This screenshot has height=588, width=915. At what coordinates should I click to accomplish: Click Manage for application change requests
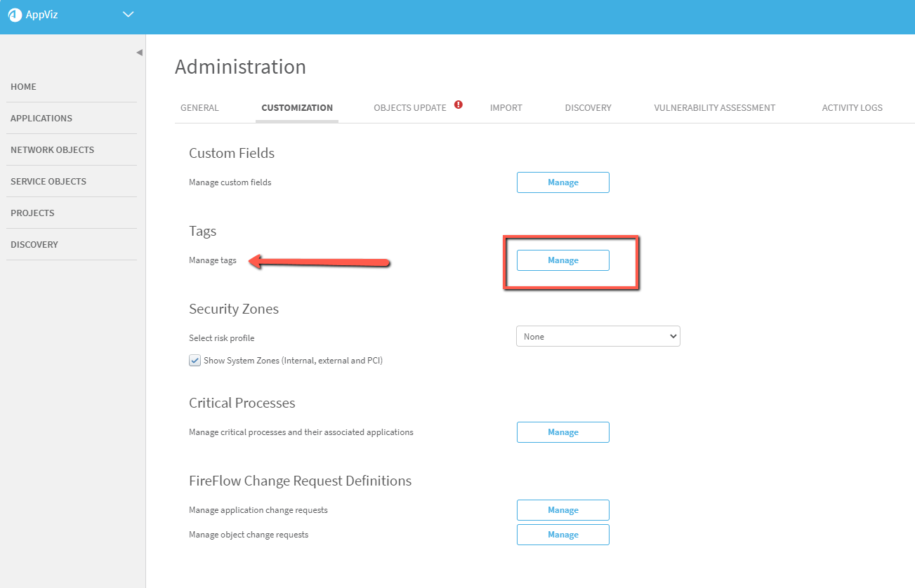point(562,510)
